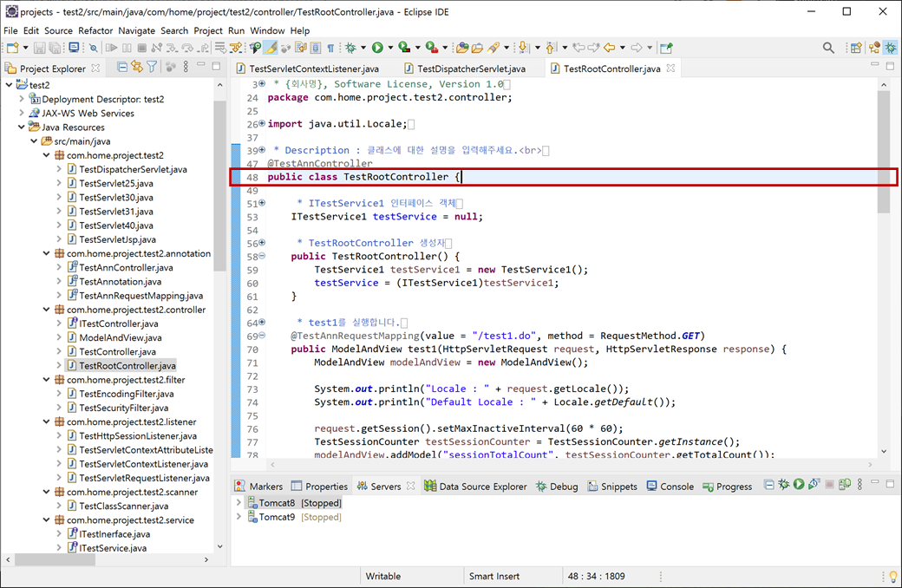Click the magnifier Search icon

(828, 49)
